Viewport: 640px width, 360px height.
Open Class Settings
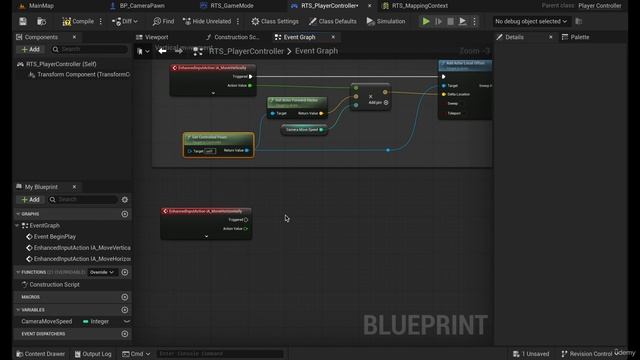pos(275,21)
